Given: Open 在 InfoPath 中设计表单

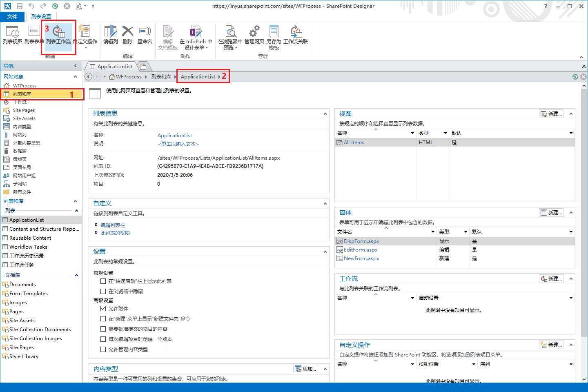Looking at the screenshot, I should [x=196, y=38].
